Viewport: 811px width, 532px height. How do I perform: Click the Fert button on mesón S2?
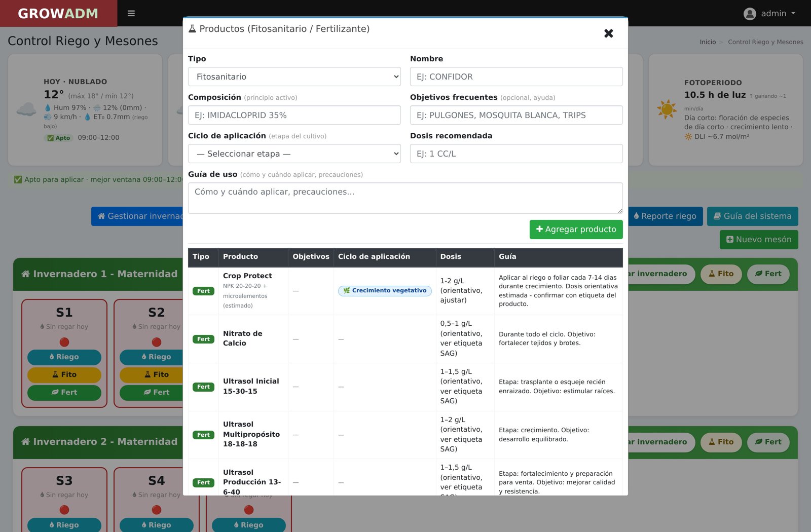coord(151,393)
